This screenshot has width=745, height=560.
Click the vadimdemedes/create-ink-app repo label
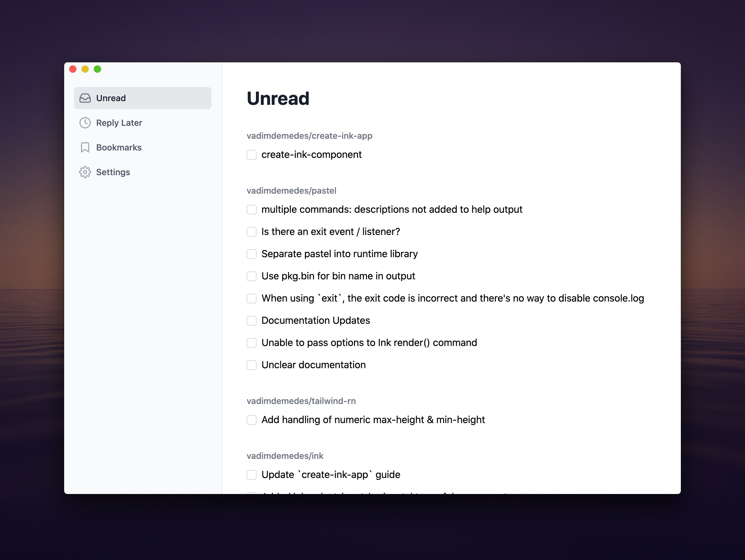(x=309, y=136)
